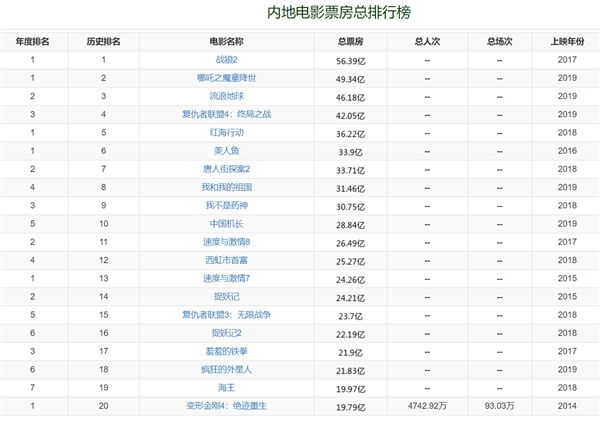The width and height of the screenshot is (600, 422).
Task: Click history rank 10 cell
Action: (103, 224)
